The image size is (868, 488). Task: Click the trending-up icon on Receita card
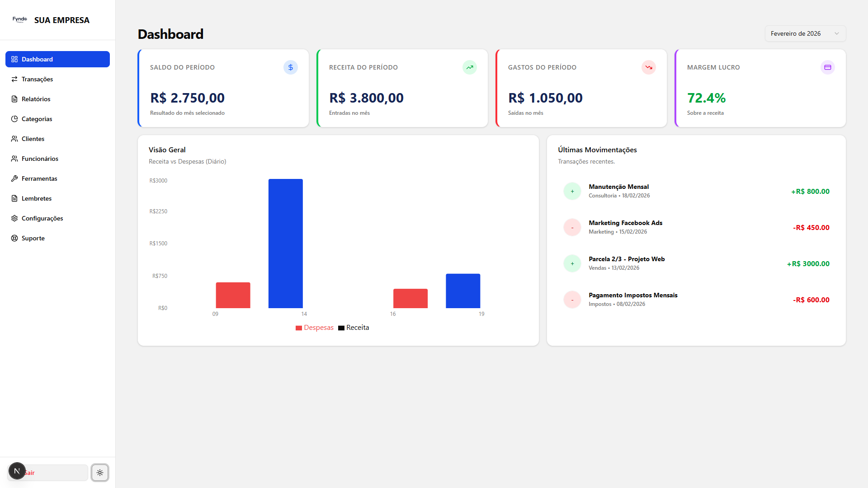coord(470,67)
